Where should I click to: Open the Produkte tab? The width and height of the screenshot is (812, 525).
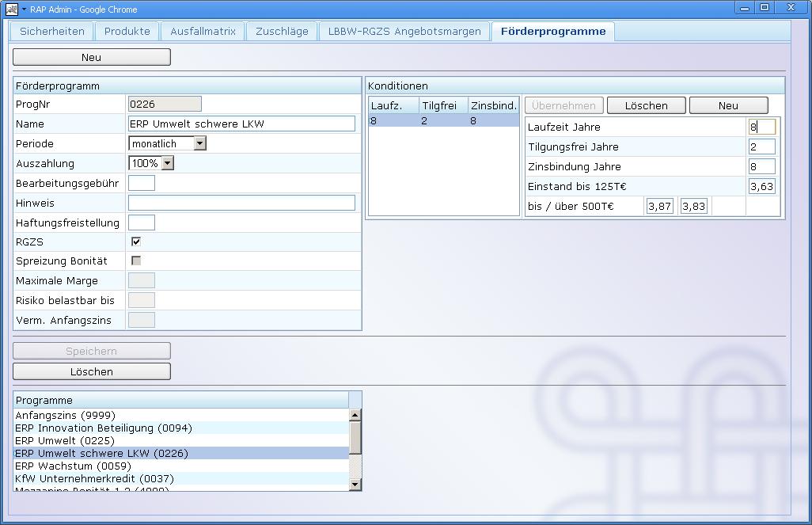click(x=127, y=31)
